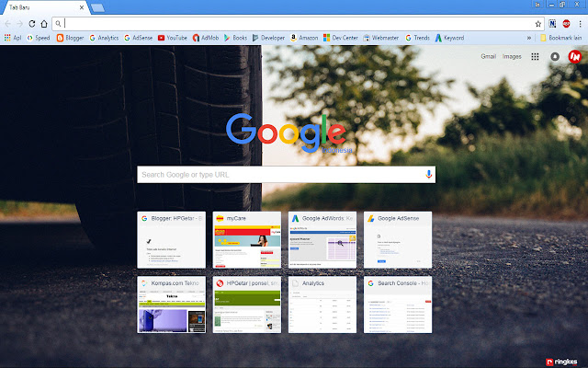This screenshot has height=368, width=588.
Task: Open the Blogger bookmark
Action: [x=70, y=38]
